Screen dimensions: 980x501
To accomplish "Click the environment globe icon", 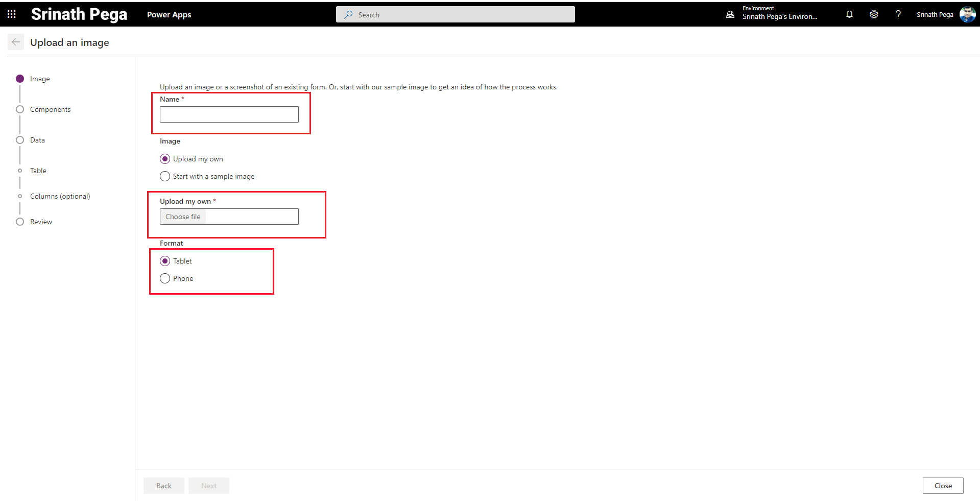I will [x=730, y=14].
